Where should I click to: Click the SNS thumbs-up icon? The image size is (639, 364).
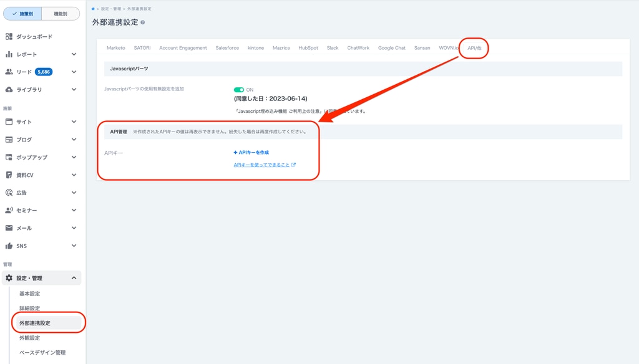[x=9, y=246]
